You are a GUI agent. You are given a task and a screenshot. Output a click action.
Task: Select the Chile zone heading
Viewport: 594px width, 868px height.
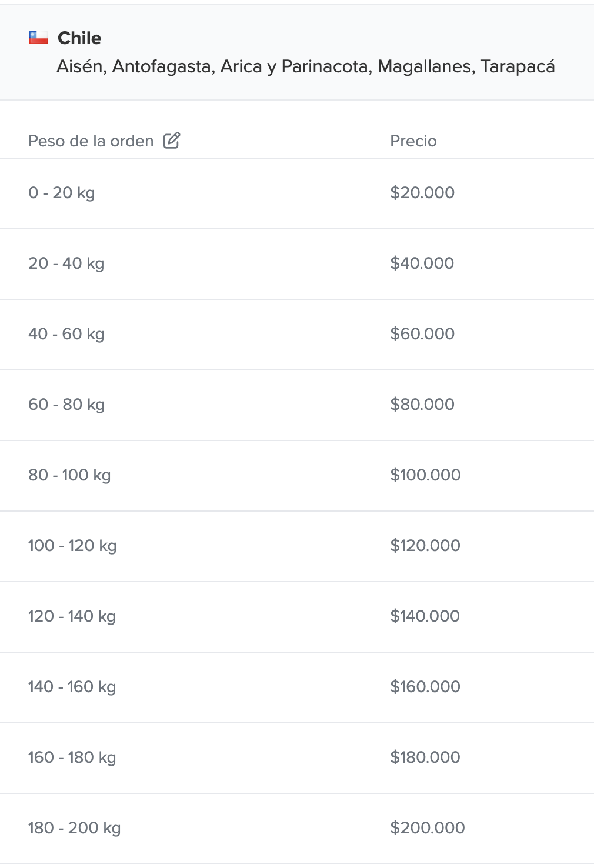click(79, 38)
